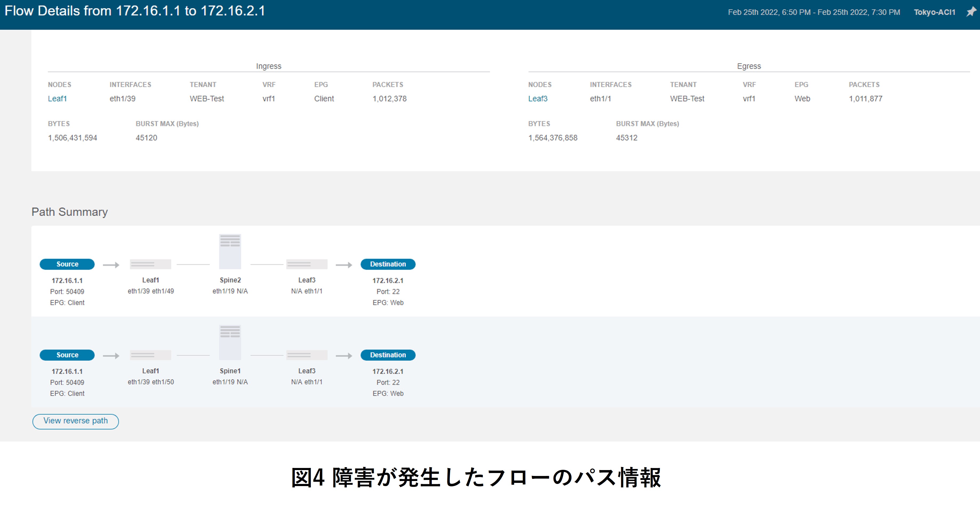Viewport: 980px width, 505px height.
Task: Click egress burst max value 45312
Action: tap(627, 138)
